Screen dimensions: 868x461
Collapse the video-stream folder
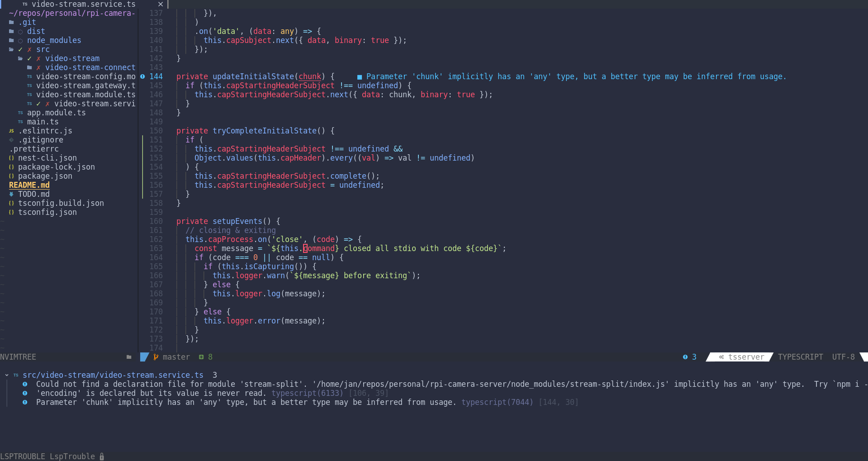tap(72, 58)
